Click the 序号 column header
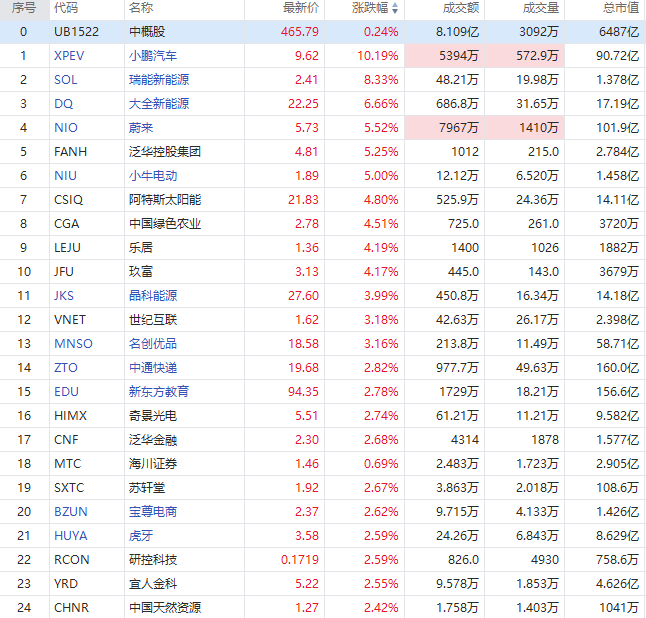The width and height of the screenshot is (646, 618). pos(23,7)
